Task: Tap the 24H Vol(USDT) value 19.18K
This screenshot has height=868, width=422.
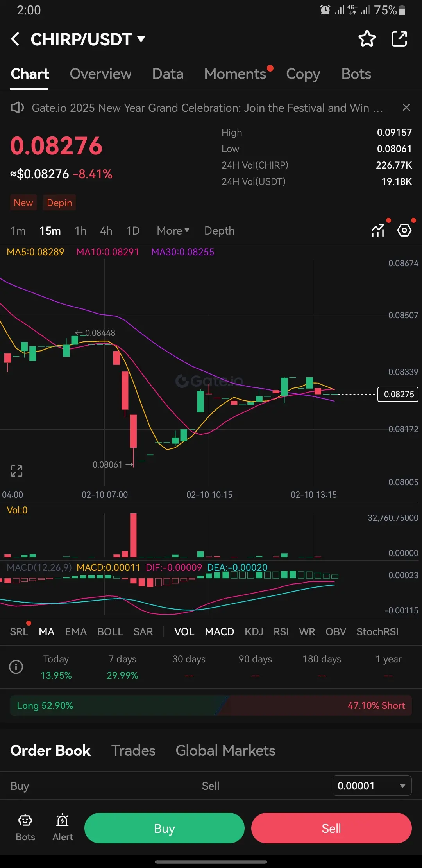Action: (397, 181)
